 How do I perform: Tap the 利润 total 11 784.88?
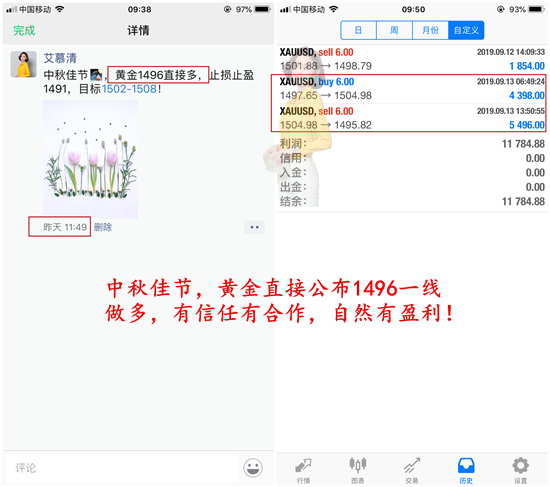523,144
